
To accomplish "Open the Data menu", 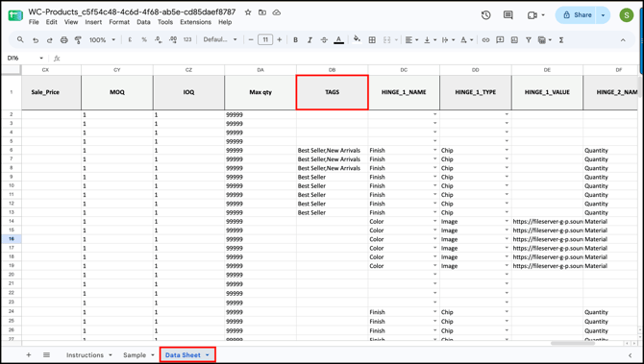I will tap(143, 22).
